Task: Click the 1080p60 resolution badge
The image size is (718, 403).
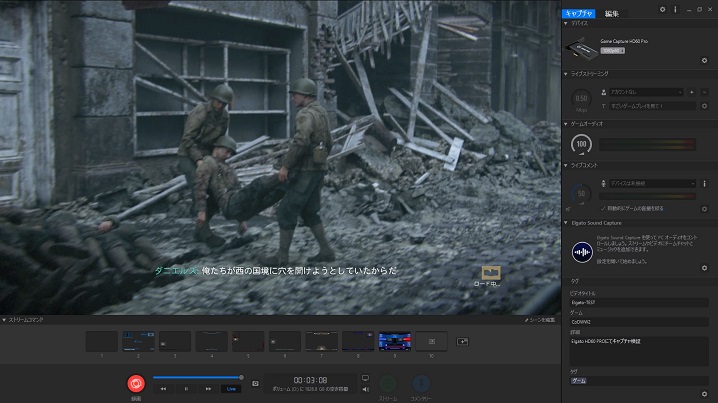Action: tap(613, 50)
